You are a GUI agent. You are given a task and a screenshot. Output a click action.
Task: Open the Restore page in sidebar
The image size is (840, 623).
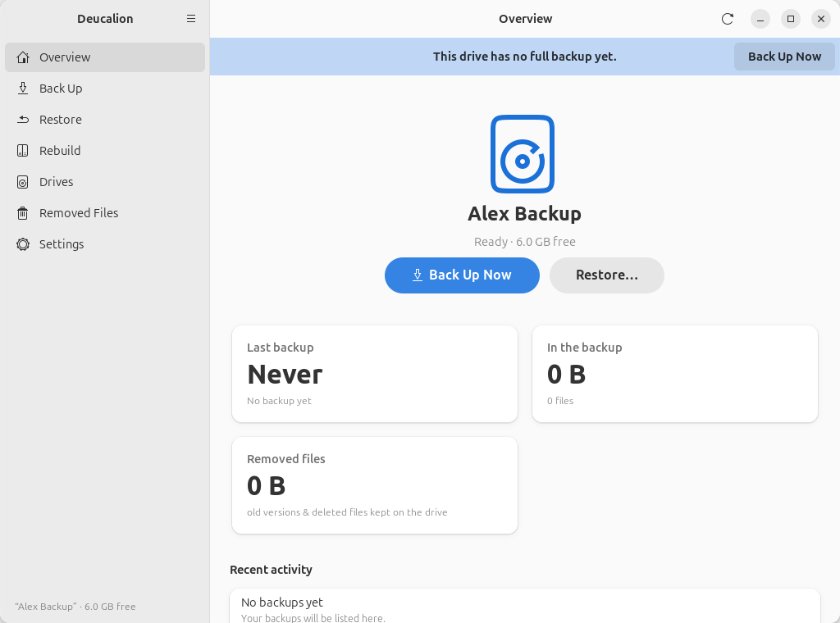(105, 120)
